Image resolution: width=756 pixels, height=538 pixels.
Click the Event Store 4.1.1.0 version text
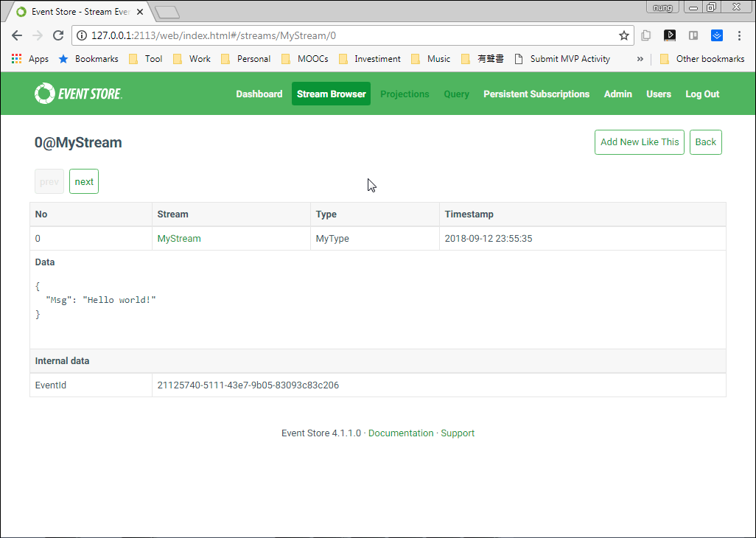pos(321,433)
